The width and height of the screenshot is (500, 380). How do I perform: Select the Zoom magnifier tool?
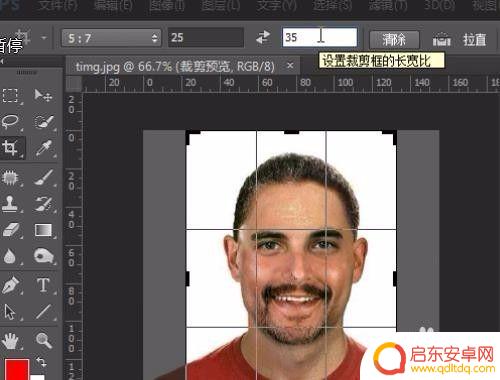44,341
